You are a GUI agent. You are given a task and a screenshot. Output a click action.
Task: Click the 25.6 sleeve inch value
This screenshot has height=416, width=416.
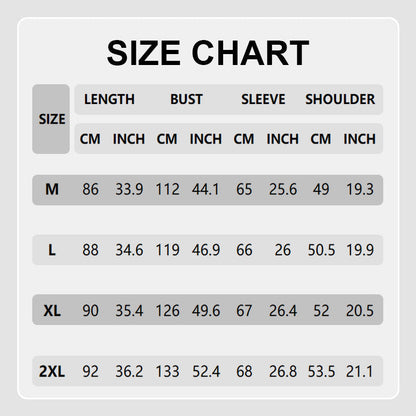pos(283,189)
